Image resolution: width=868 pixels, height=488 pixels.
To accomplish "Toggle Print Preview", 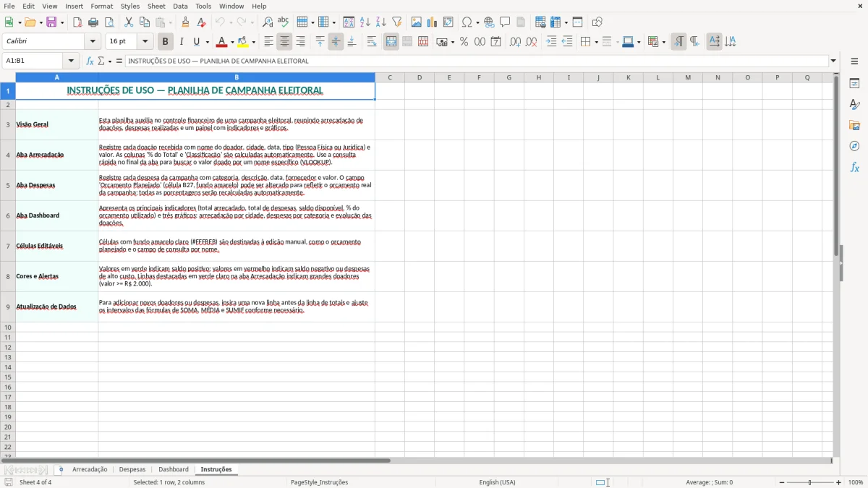I will (x=109, y=22).
